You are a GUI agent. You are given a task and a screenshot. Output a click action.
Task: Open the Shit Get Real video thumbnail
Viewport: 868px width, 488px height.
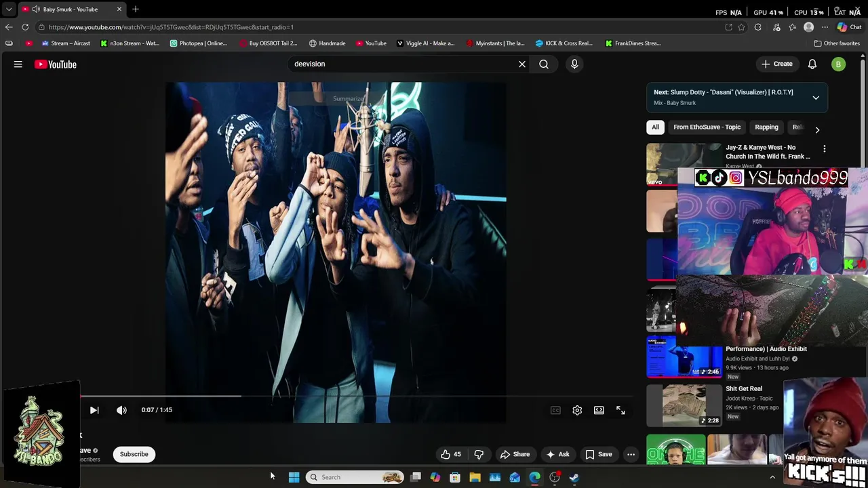(x=684, y=405)
